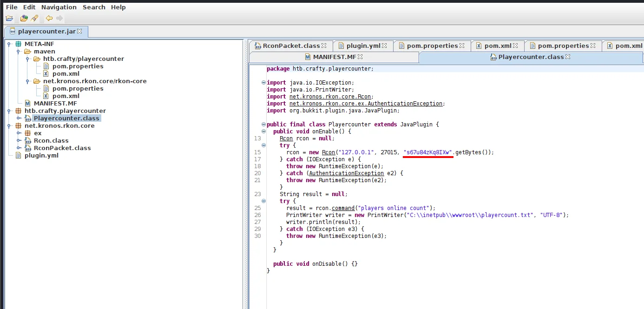Expand the Rcon.class tree node

[x=19, y=140]
